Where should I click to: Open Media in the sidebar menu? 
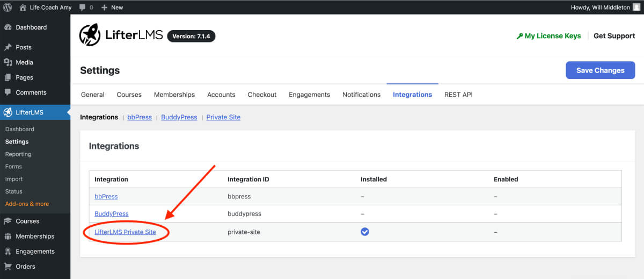[24, 62]
